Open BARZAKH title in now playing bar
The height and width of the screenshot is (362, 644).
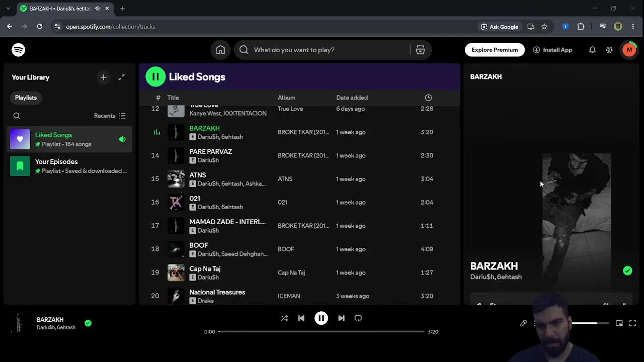click(50, 319)
